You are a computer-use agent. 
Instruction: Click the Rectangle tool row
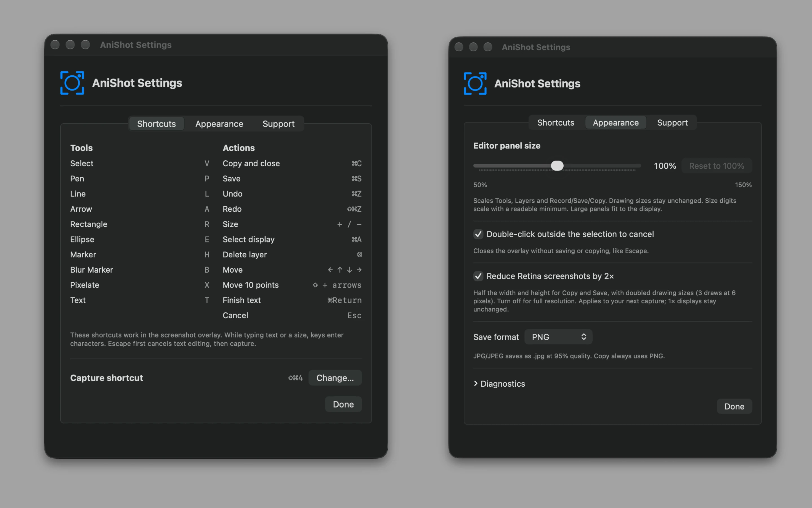(140, 224)
